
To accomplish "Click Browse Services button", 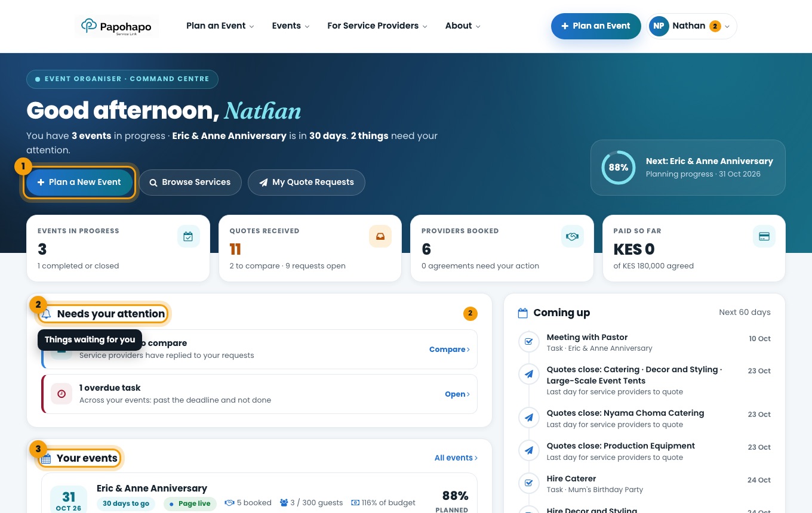I will (190, 183).
